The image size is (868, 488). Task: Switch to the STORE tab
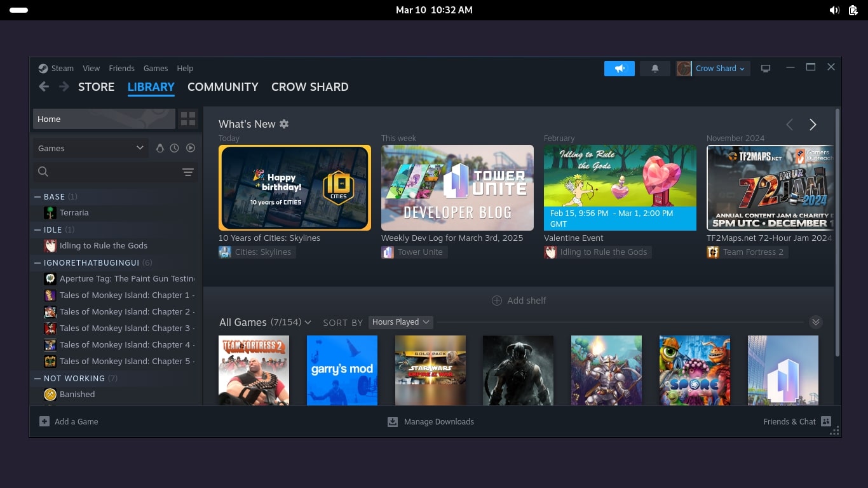(97, 87)
